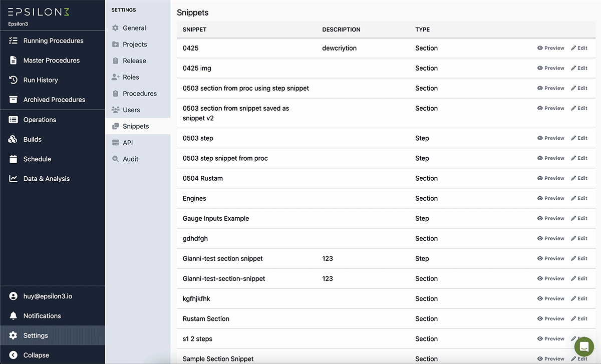The width and height of the screenshot is (601, 364).
Task: Click the eye icon for 0504 Rustam
Action: point(540,178)
